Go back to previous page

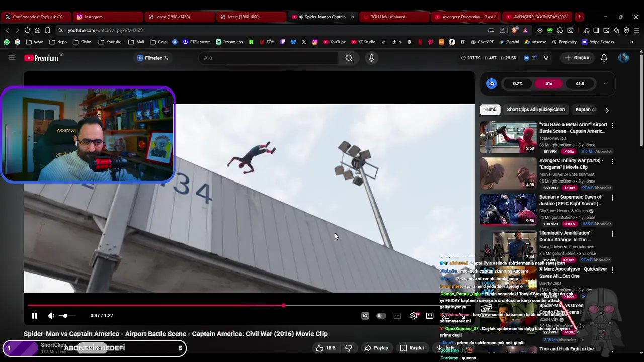pyautogui.click(x=7, y=30)
